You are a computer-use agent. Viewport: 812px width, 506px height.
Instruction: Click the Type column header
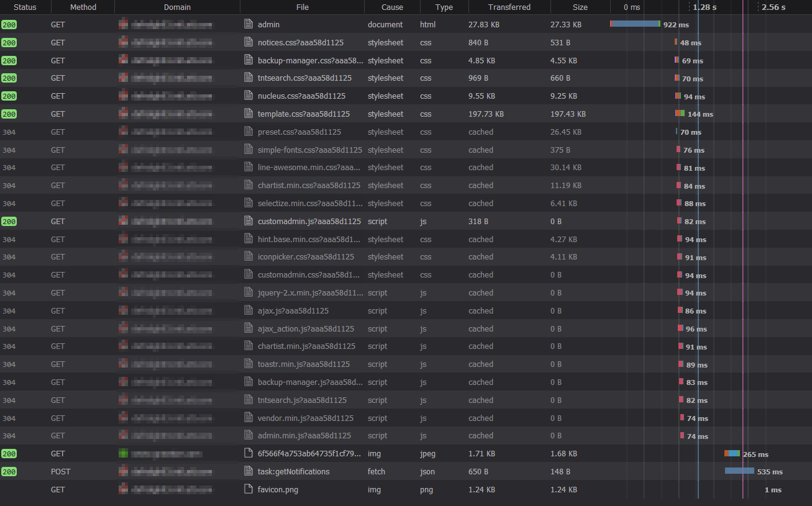pos(444,7)
